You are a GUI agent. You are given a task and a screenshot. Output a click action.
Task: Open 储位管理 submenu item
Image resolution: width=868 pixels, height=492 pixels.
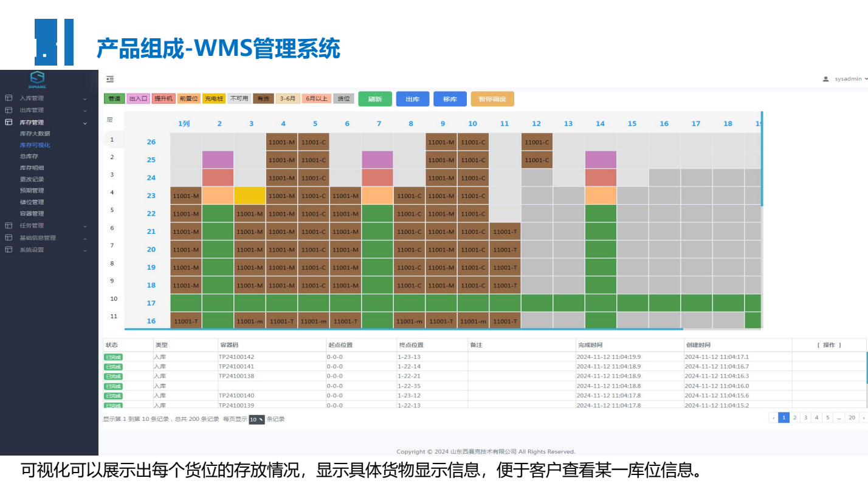point(32,202)
